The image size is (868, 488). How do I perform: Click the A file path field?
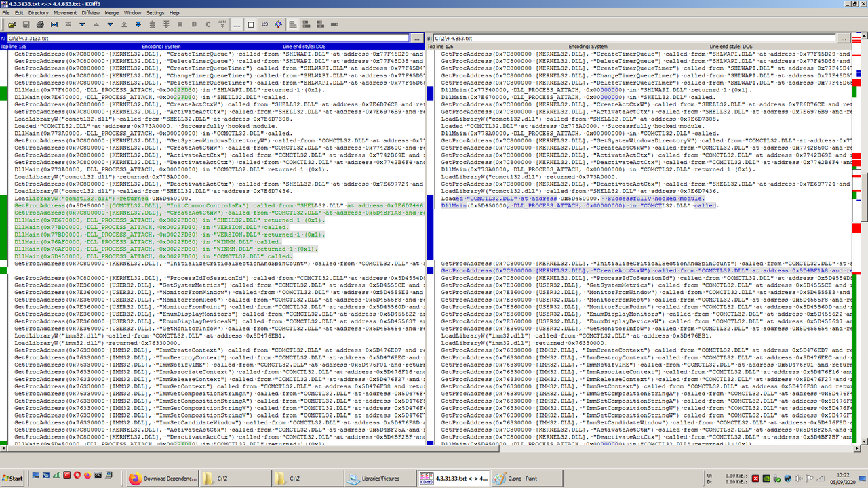[x=208, y=39]
